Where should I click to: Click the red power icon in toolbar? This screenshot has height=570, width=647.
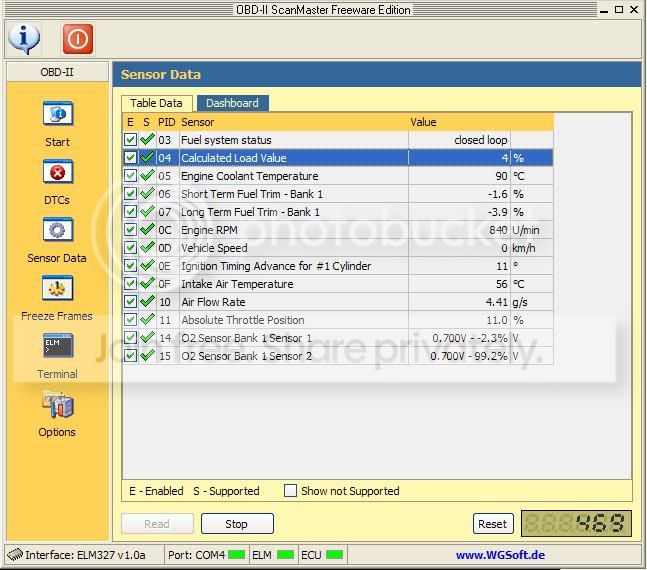click(77, 39)
